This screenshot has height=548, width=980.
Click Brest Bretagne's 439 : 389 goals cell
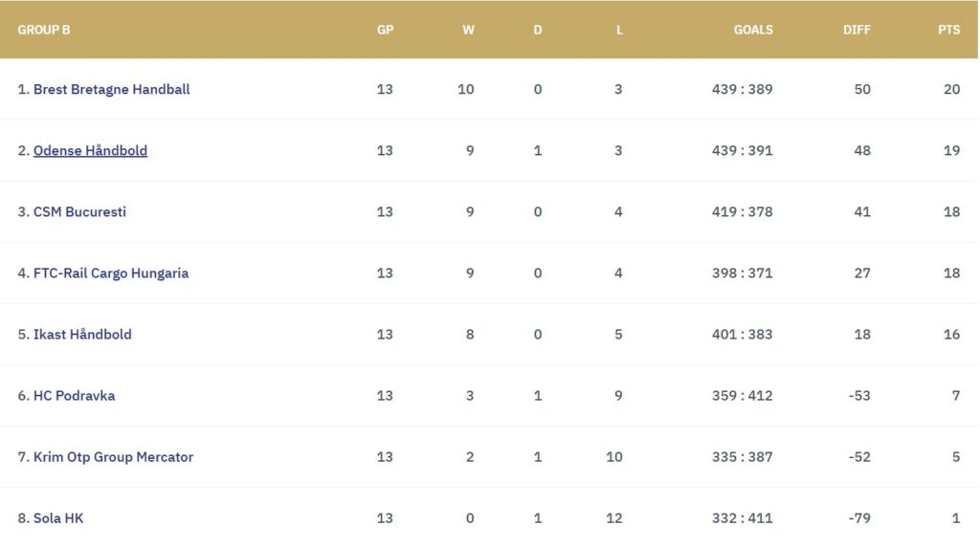click(x=742, y=89)
